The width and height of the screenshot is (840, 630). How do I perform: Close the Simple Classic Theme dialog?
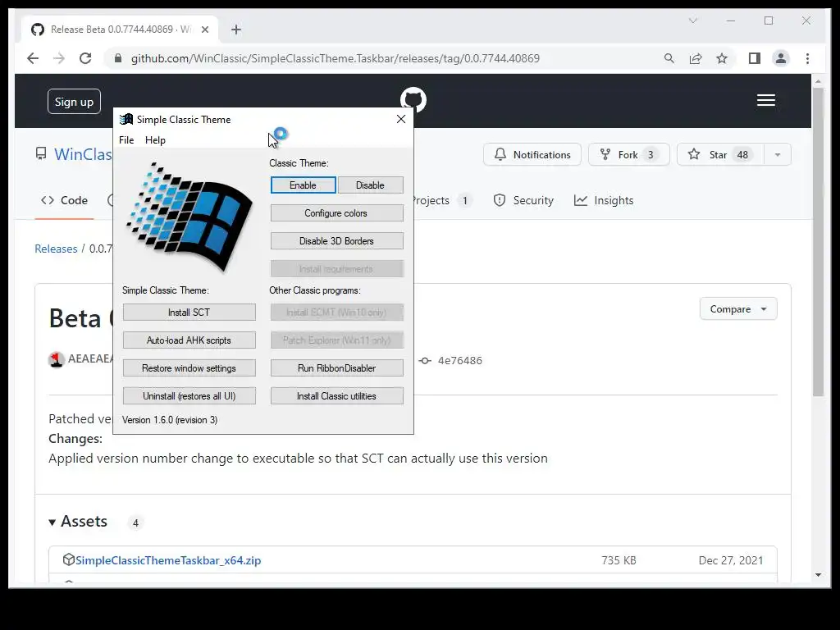pos(400,119)
